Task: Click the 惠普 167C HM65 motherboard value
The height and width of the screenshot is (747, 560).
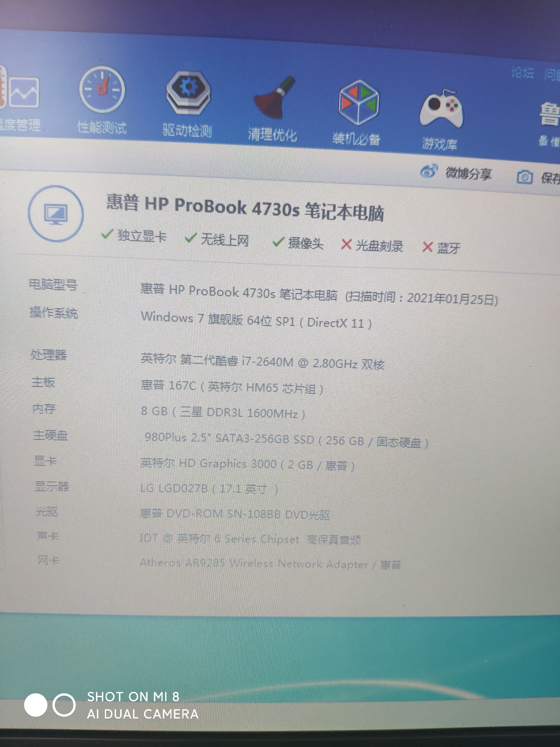Action: (x=232, y=387)
